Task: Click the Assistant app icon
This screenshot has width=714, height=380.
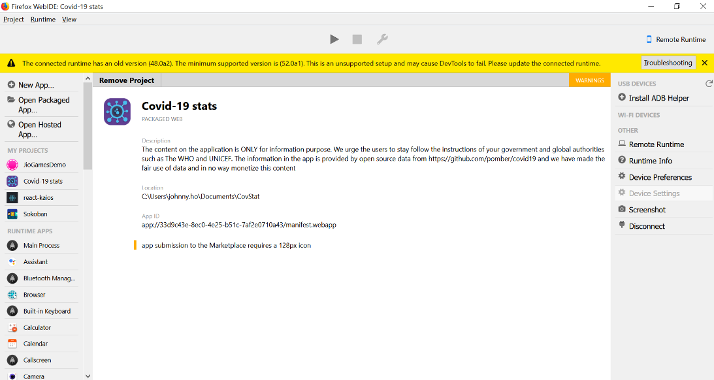Action: 12,262
